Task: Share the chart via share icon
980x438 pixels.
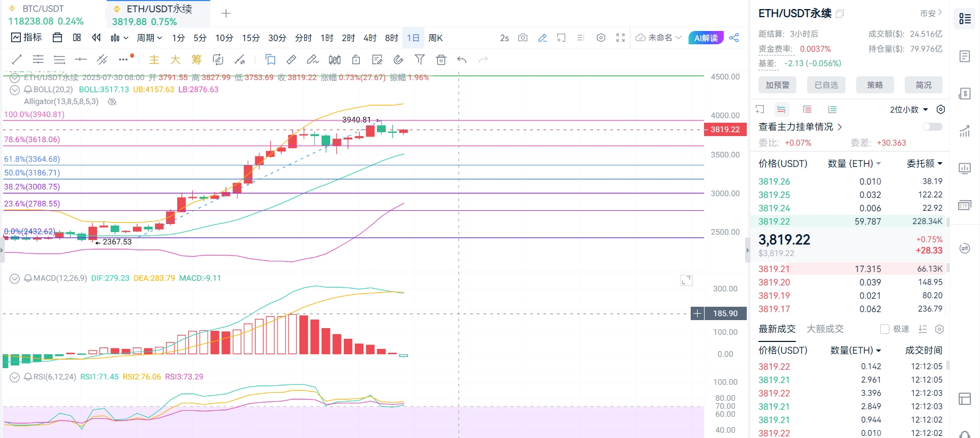Action: click(x=734, y=37)
